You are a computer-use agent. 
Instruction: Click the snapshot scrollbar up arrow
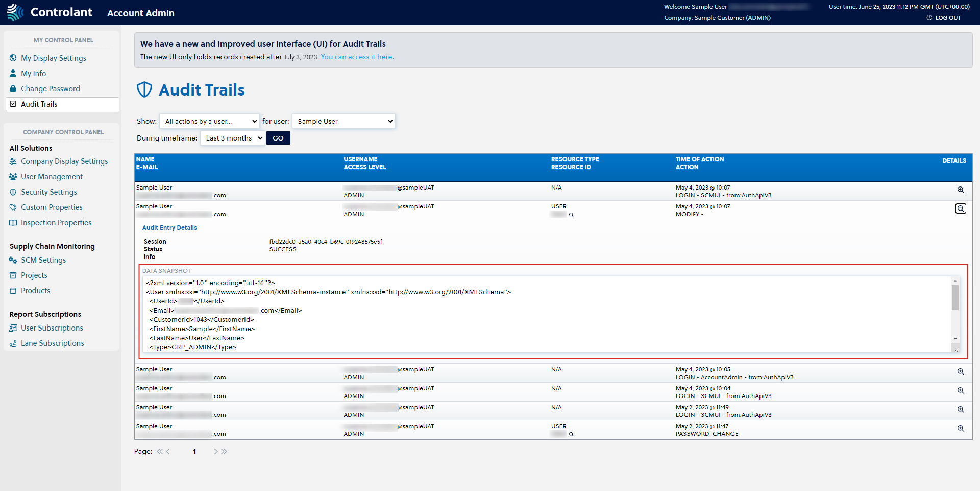[955, 281]
